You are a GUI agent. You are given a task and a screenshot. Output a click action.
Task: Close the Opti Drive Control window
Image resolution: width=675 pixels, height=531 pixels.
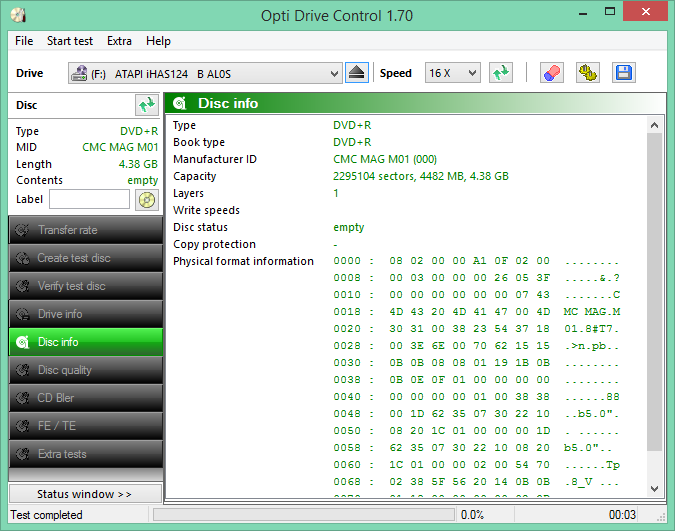click(645, 12)
